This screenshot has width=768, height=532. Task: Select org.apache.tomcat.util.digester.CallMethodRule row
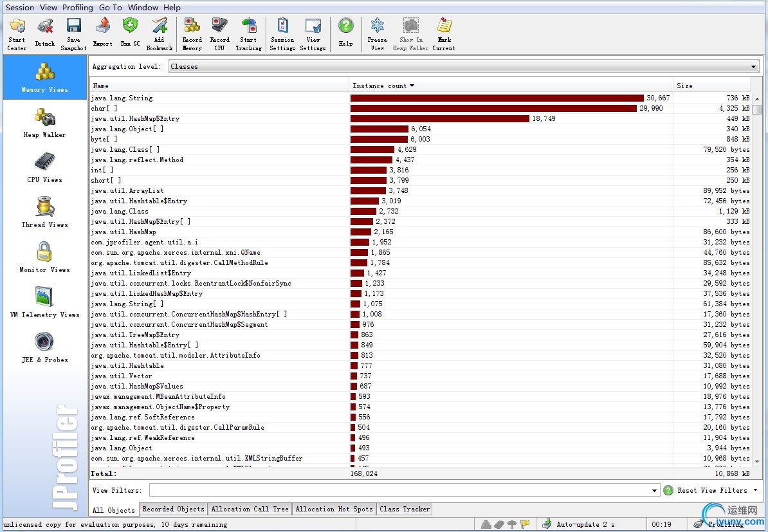[x=420, y=262]
